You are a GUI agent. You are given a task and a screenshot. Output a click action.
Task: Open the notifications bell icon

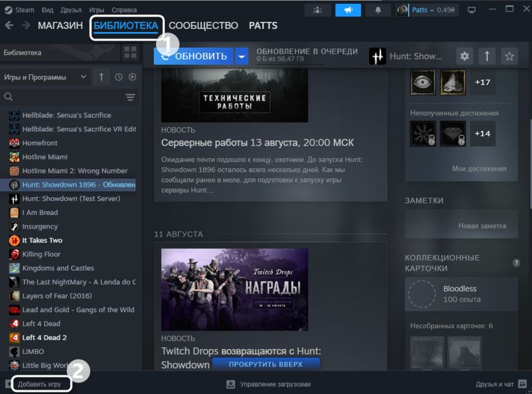point(378,10)
